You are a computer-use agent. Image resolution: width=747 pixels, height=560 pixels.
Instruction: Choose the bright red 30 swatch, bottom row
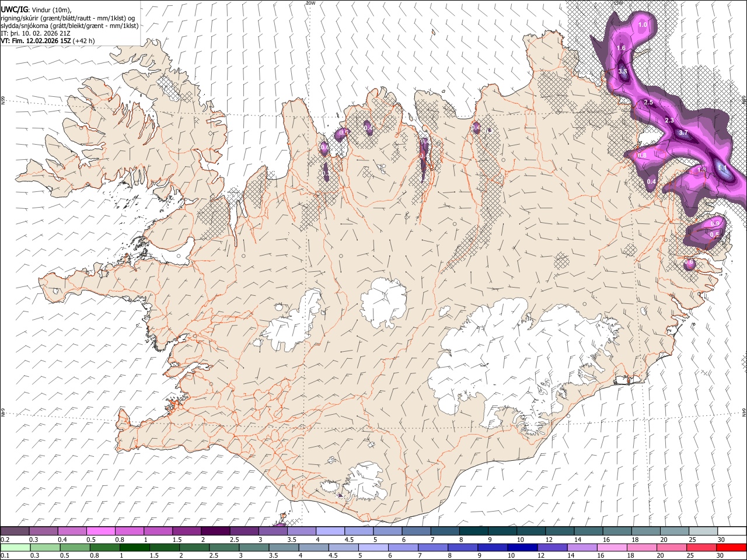pyautogui.click(x=731, y=547)
